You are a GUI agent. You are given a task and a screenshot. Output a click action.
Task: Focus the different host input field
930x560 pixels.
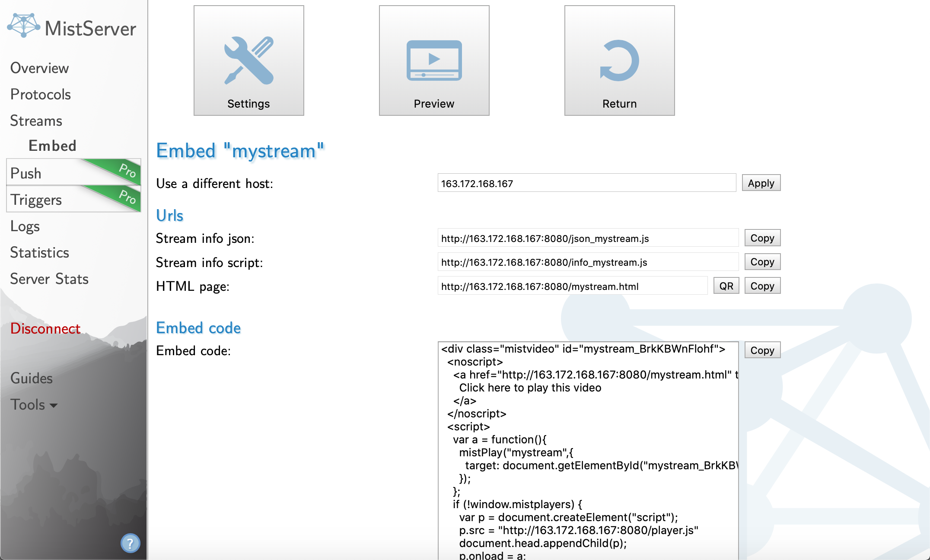click(x=586, y=183)
